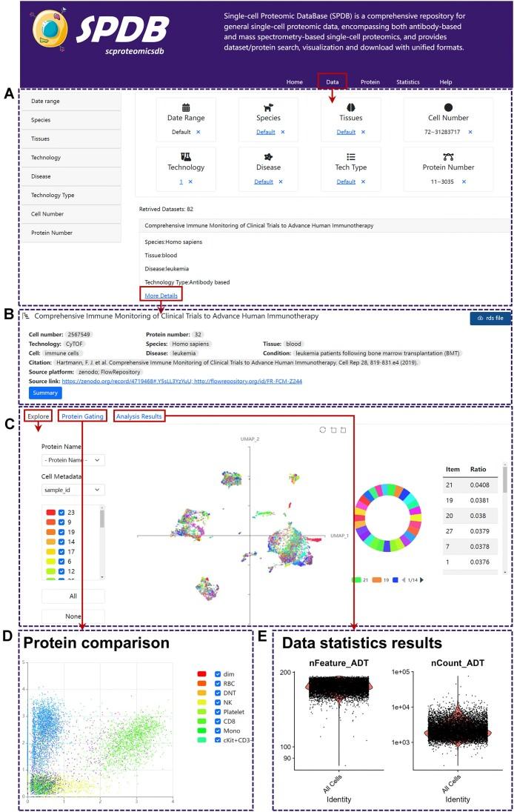Download the rds file
Screen dimensions: 514x812
pyautogui.click(x=490, y=318)
